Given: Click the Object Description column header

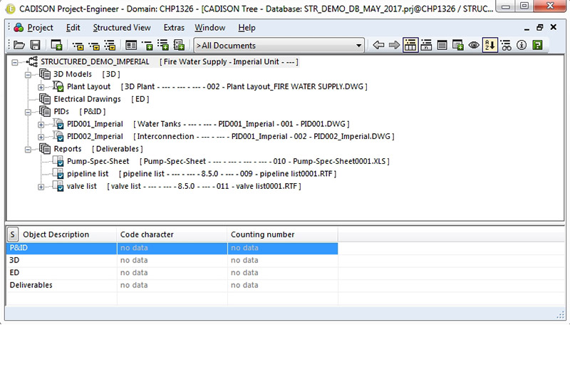Looking at the screenshot, I should pos(68,234).
